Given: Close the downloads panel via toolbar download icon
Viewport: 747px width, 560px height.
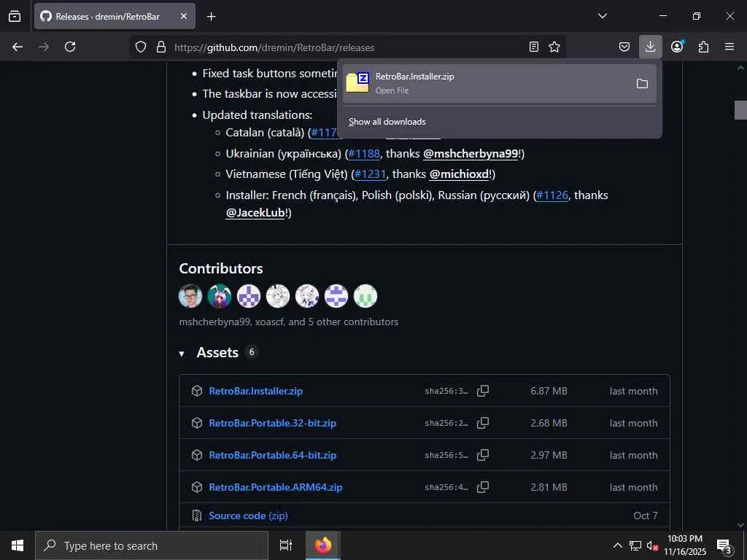Looking at the screenshot, I should point(650,47).
